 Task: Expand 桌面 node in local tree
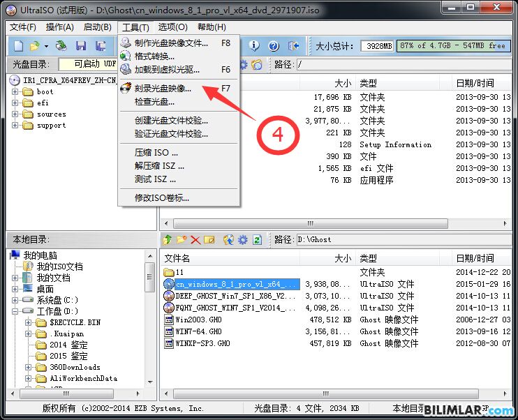point(15,289)
